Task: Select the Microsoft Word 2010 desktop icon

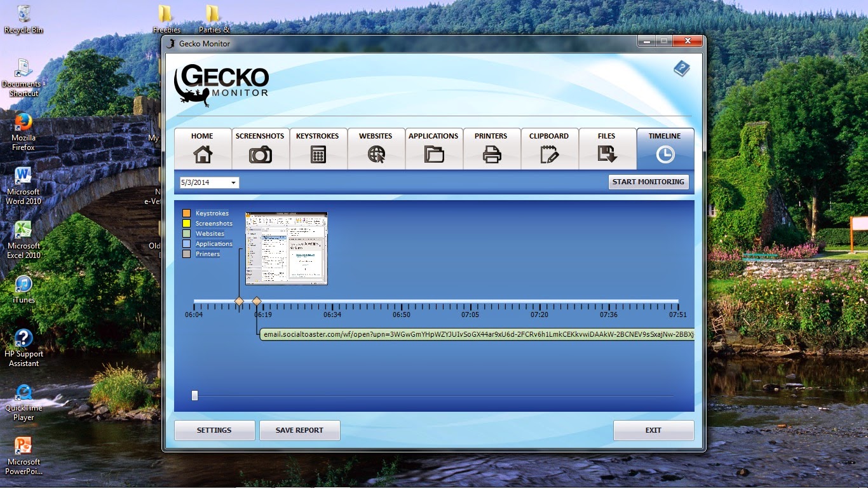Action: tap(24, 186)
